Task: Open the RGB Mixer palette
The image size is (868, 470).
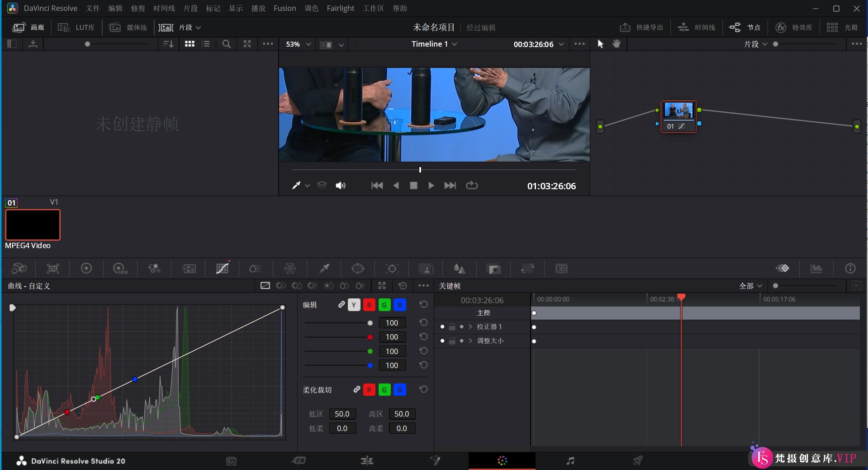Action: [x=154, y=269]
